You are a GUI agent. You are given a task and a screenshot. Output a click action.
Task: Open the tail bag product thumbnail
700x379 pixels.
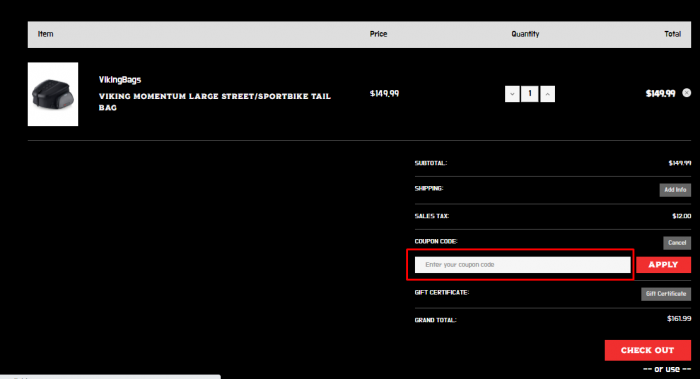[x=53, y=94]
